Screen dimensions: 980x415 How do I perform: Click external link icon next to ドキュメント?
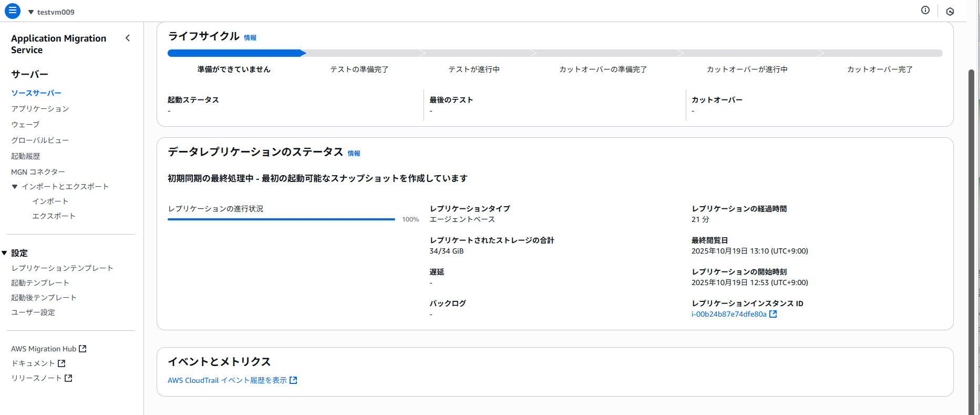click(x=61, y=363)
